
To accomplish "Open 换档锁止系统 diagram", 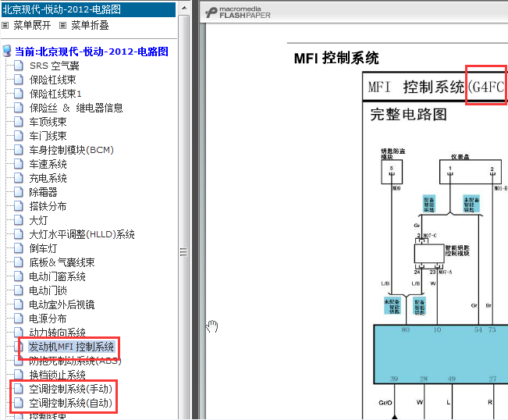I will point(57,375).
